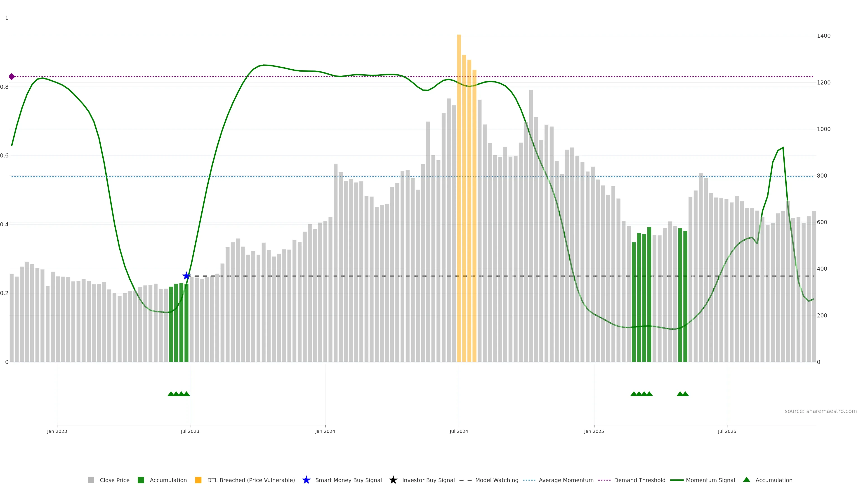The width and height of the screenshot is (868, 488).
Task: Click the four accumulation triangles in early 2025
Action: click(x=641, y=394)
